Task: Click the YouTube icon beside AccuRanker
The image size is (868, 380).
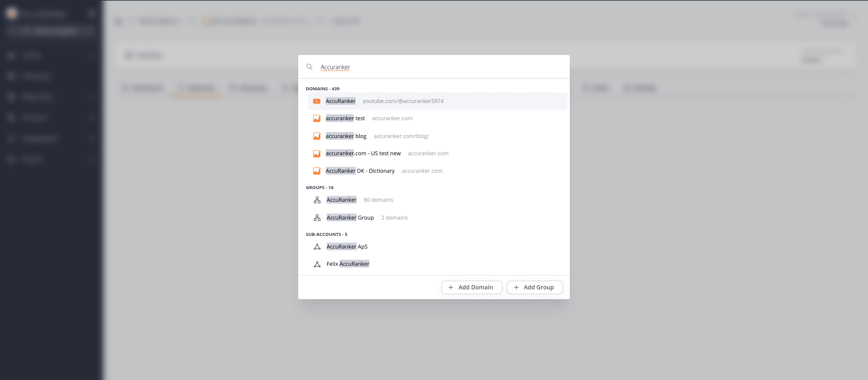Action: click(317, 101)
